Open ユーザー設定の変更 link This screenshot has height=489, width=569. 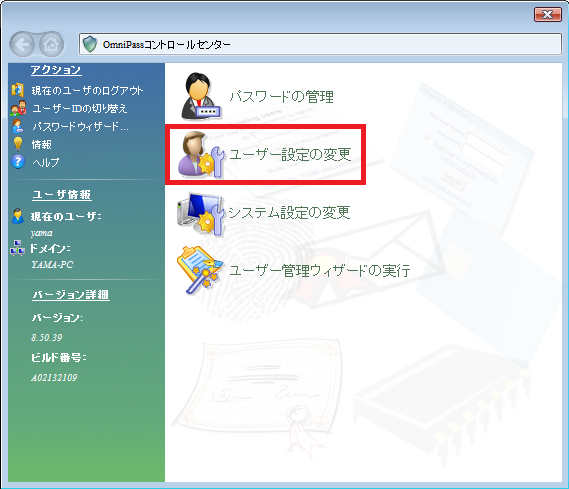(x=290, y=155)
